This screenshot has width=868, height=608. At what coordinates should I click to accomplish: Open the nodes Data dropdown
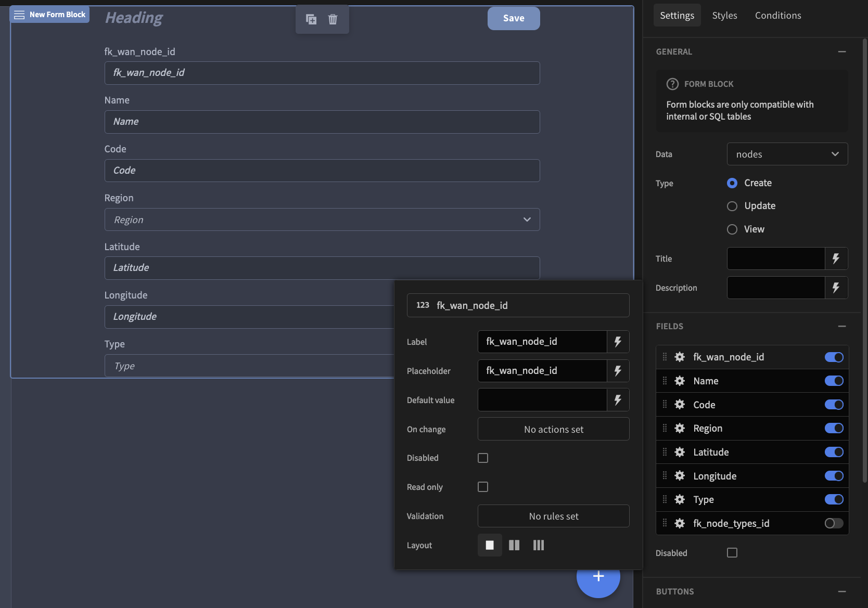[787, 154]
